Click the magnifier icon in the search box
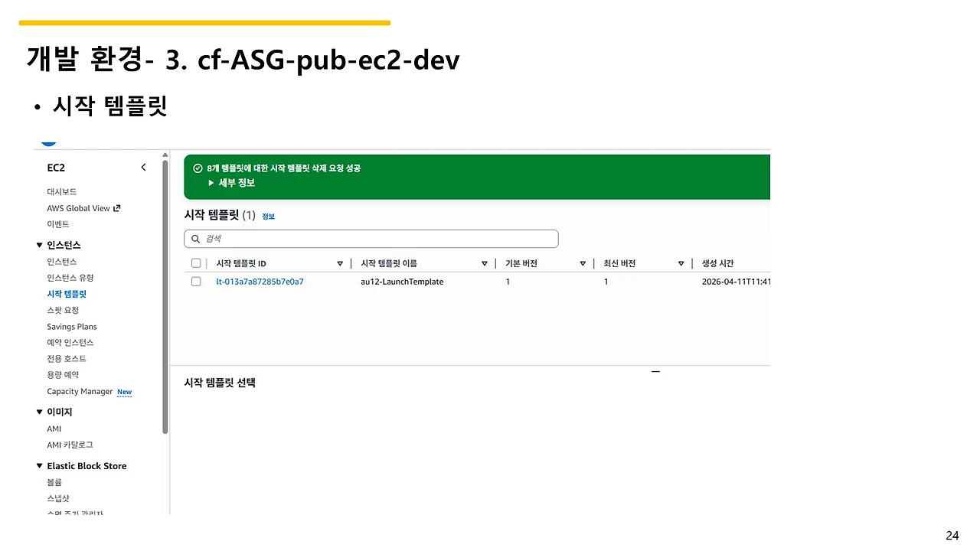980x551 pixels. 196,238
